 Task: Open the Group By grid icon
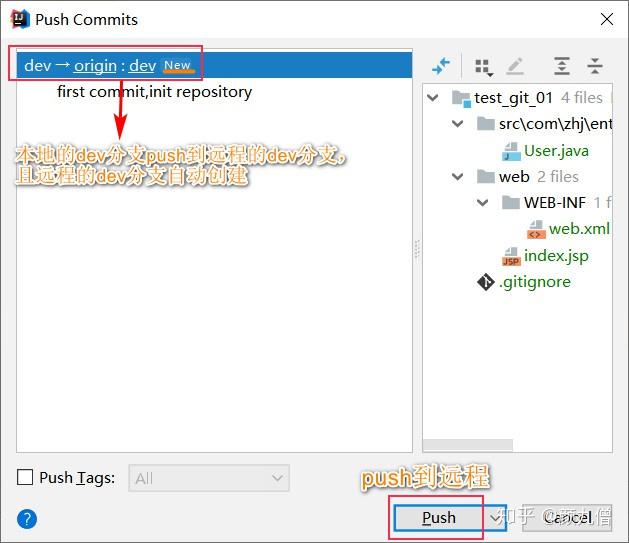484,67
